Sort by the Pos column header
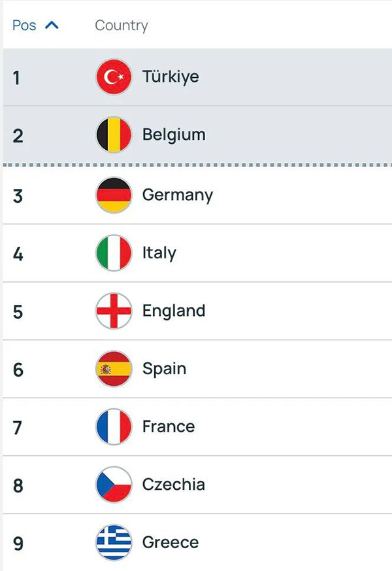The width and height of the screenshot is (392, 571). pyautogui.click(x=25, y=26)
